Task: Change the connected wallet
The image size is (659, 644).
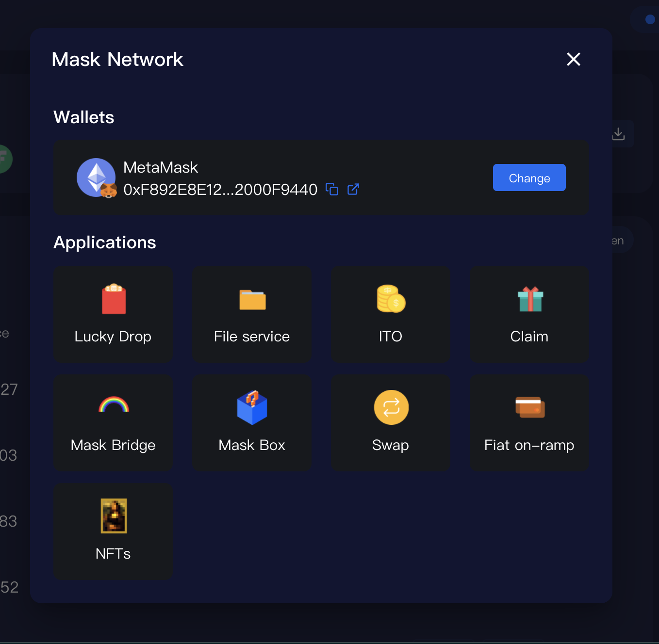Action: tap(529, 177)
